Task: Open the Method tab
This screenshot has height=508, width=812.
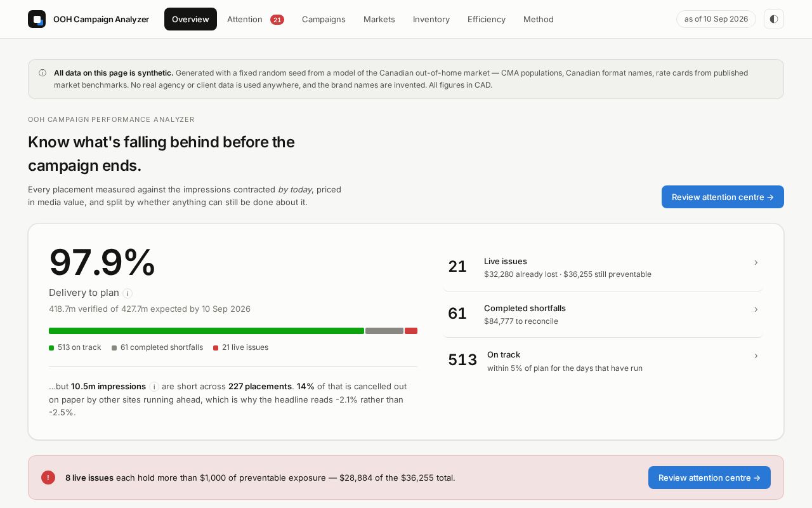Action: coord(539,19)
